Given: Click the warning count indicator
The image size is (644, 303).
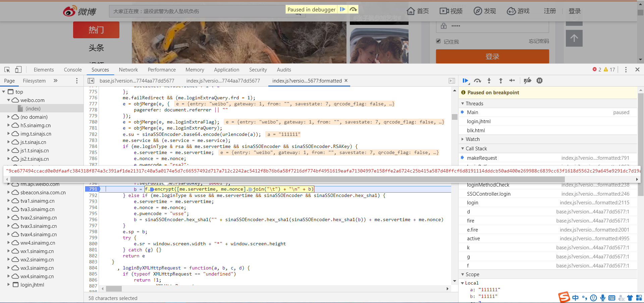Looking at the screenshot, I should 609,69.
